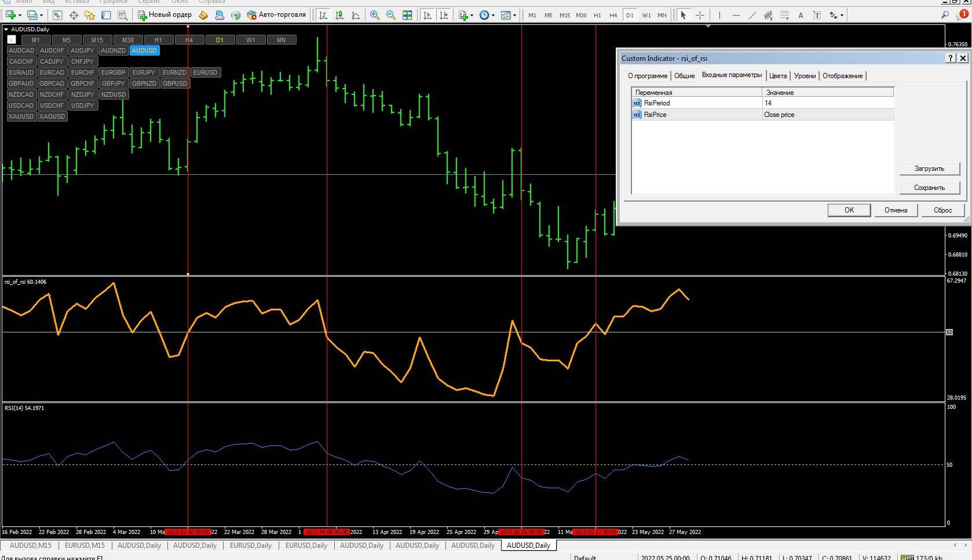The width and height of the screenshot is (972, 560).
Task: Click the OK button in indicator dialog
Action: 849,210
